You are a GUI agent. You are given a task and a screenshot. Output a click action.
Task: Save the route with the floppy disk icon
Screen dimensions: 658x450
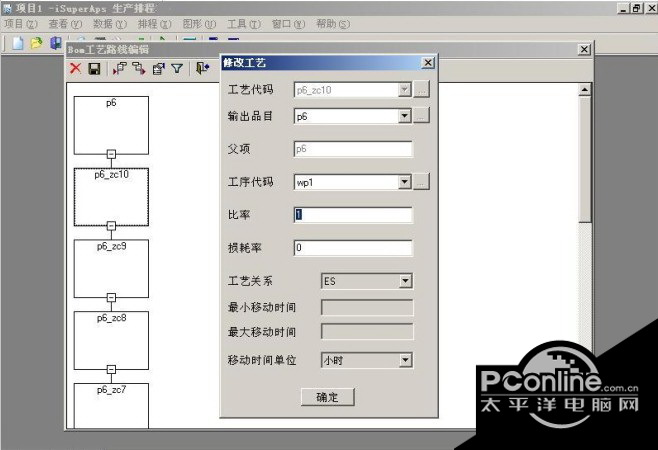(95, 68)
